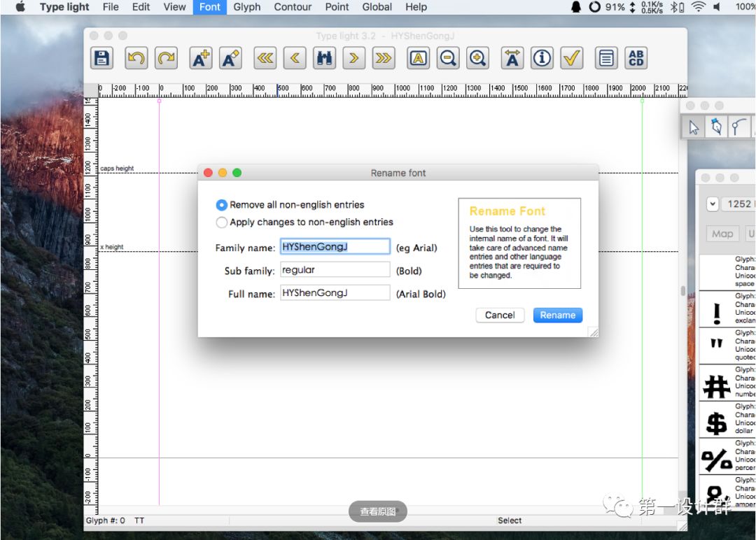756x540 pixels.
Task: Click the Rename button
Action: tap(558, 315)
